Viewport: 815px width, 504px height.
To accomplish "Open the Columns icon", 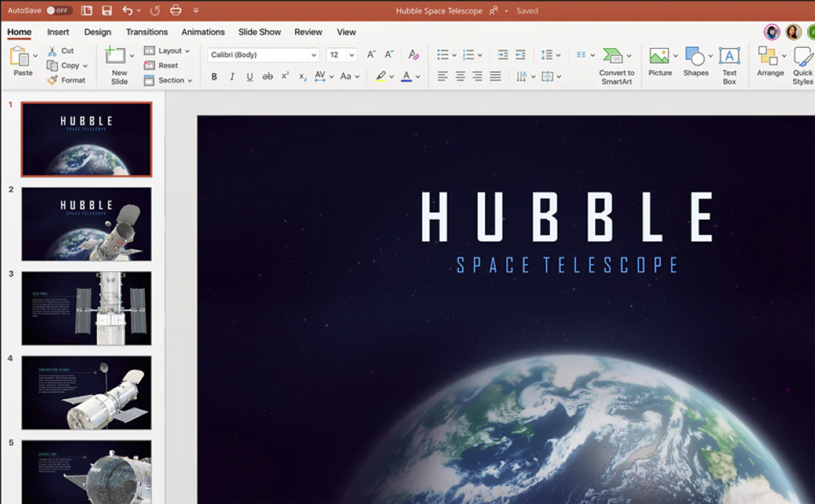I will pos(581,55).
